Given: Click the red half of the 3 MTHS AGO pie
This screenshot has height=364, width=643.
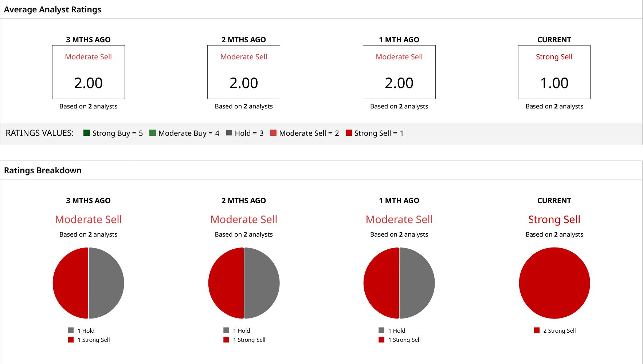Looking at the screenshot, I should click(x=70, y=283).
